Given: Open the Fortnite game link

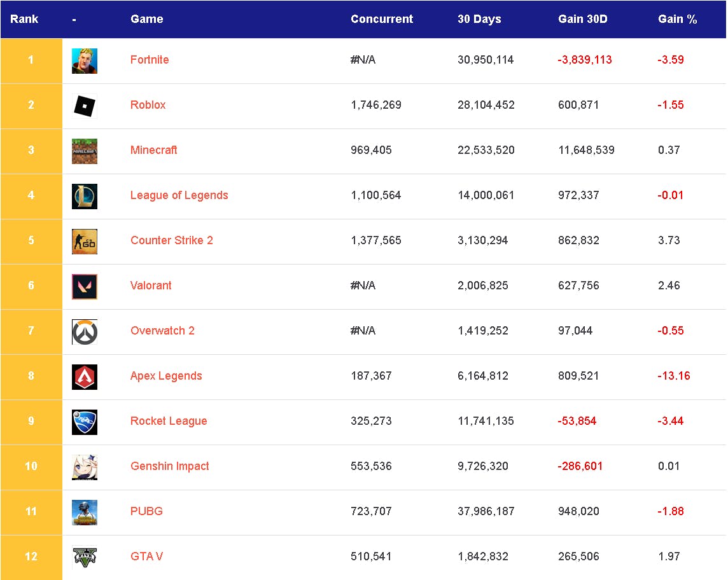Looking at the screenshot, I should 150,60.
